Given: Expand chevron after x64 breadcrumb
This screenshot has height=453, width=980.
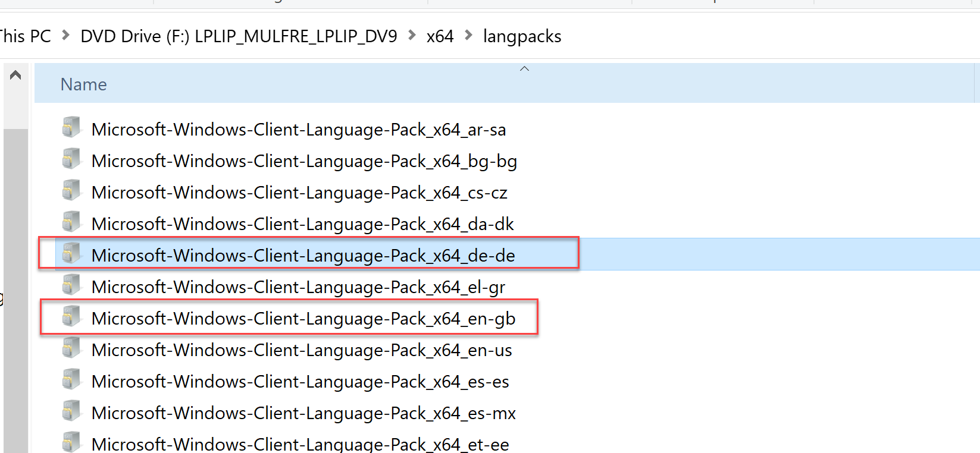Looking at the screenshot, I should (469, 36).
